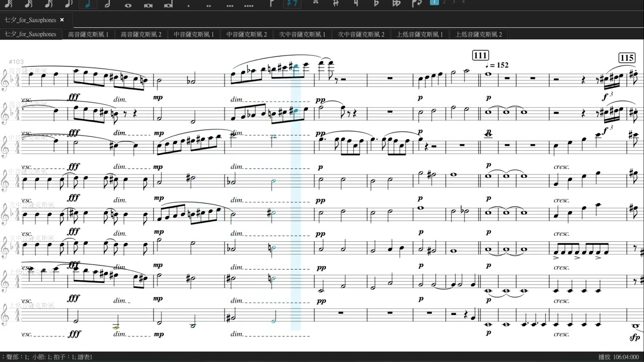Open the 中音薩克斯風 1 part tab
This screenshot has height=362, width=644.
click(194, 34)
